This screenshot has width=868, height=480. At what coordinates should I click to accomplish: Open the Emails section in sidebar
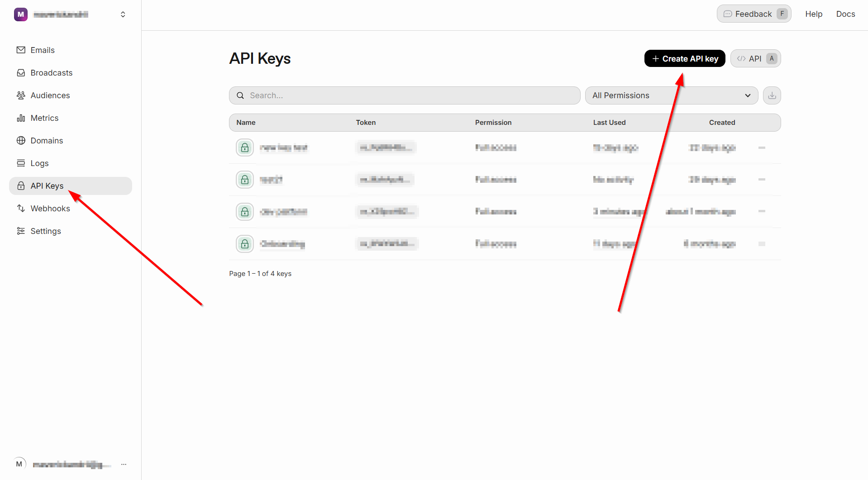(71, 50)
